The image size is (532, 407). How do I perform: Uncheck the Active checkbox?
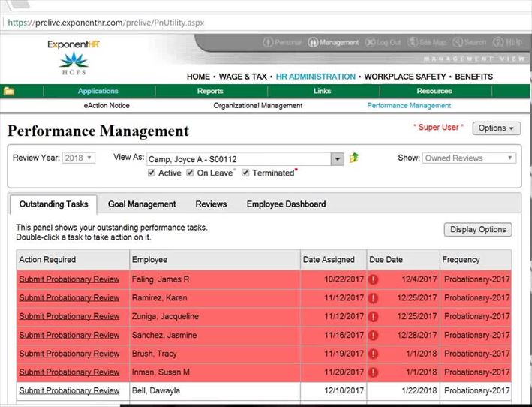[152, 173]
